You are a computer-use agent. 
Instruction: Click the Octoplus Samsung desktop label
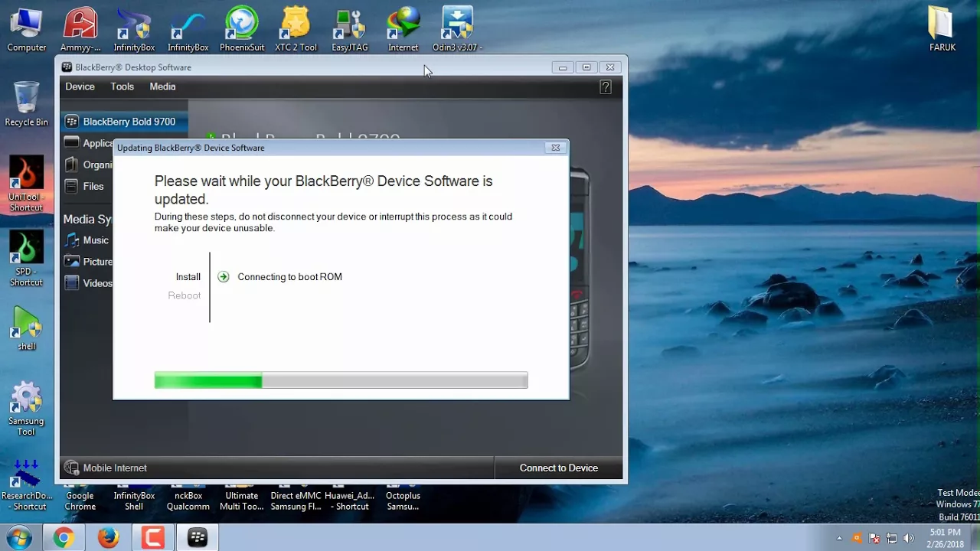click(403, 501)
